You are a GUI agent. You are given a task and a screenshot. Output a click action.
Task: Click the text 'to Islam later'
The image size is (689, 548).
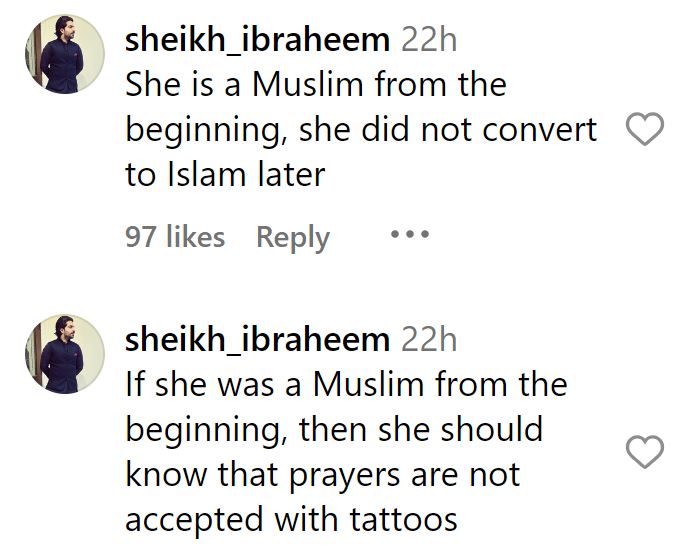point(225,174)
